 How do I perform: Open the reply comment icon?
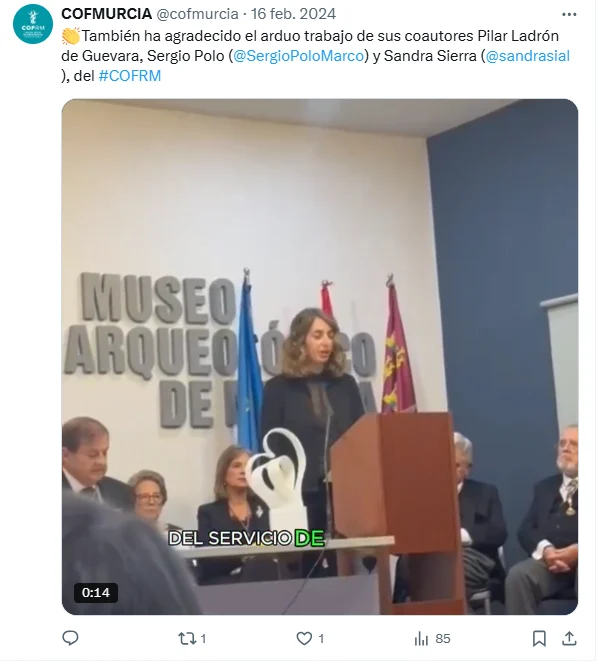(70, 638)
